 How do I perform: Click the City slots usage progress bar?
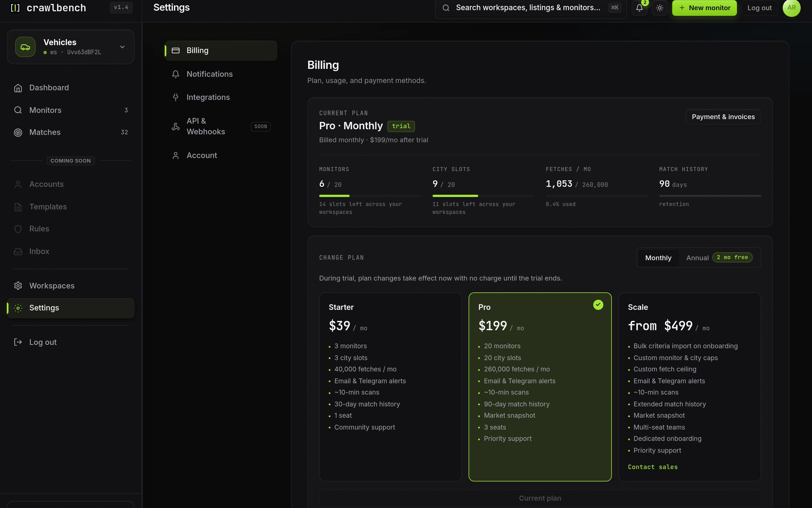click(483, 196)
